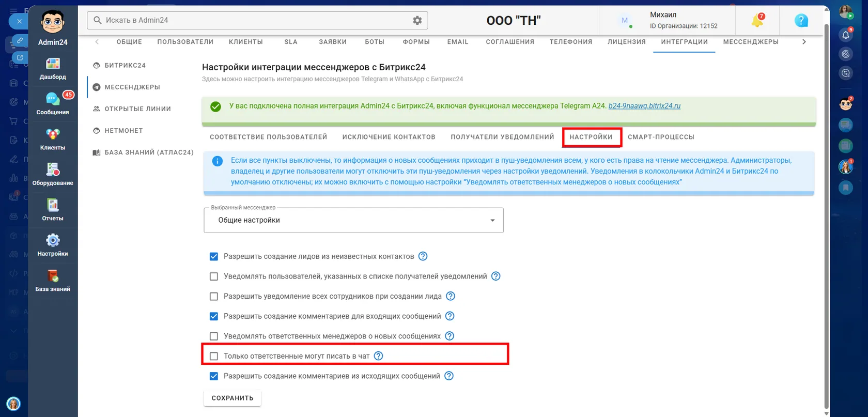
Task: Select СООТВЕТСТВИЕ ПОЛЬЗОВАТЕЛЕЙ sub-tab
Action: tap(269, 137)
